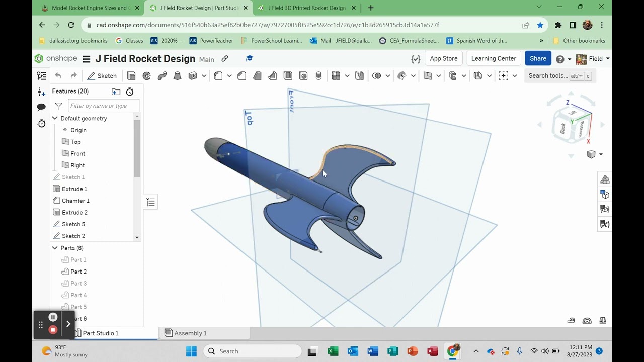Select the Fillet tool
644x362 pixels.
218,76
